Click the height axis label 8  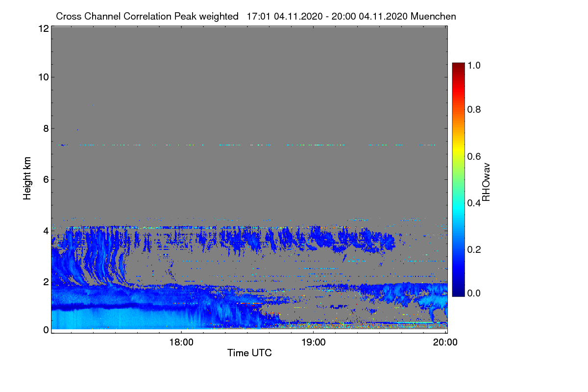46,128
